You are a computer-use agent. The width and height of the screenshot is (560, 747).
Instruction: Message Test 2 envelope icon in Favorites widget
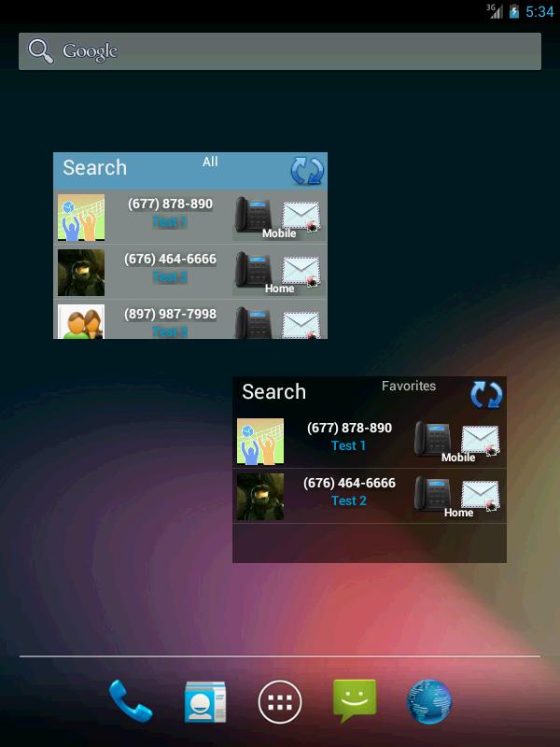(x=480, y=496)
